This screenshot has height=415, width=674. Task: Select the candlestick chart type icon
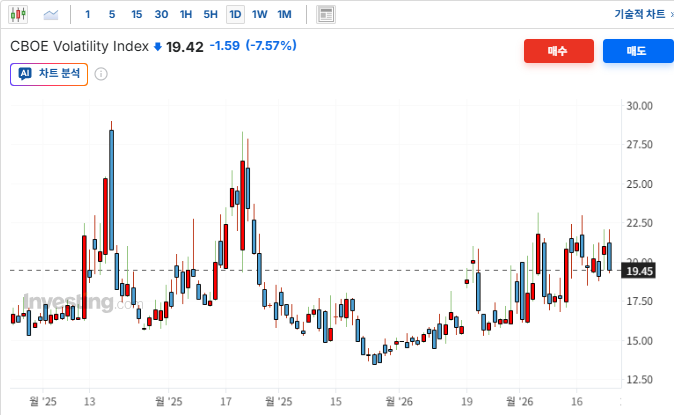point(18,14)
